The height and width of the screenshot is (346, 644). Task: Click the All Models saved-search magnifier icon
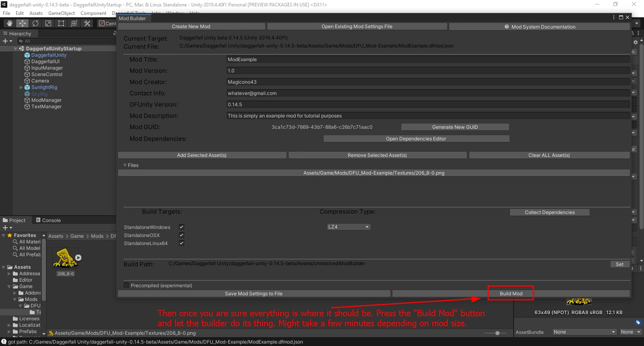click(15, 248)
